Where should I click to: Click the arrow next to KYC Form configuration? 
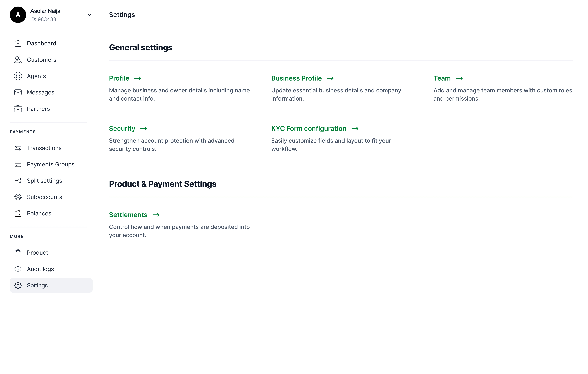click(x=355, y=129)
